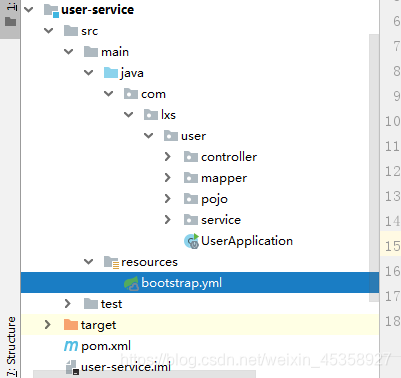Click the bootstrap.yml Spring config icon
Screen dimensions: 401x378
pyautogui.click(x=131, y=283)
